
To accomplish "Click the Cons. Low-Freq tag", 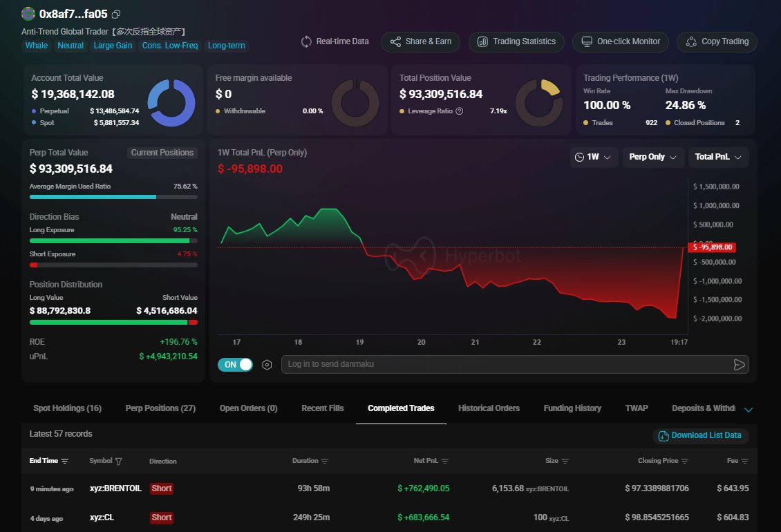I will (x=170, y=46).
